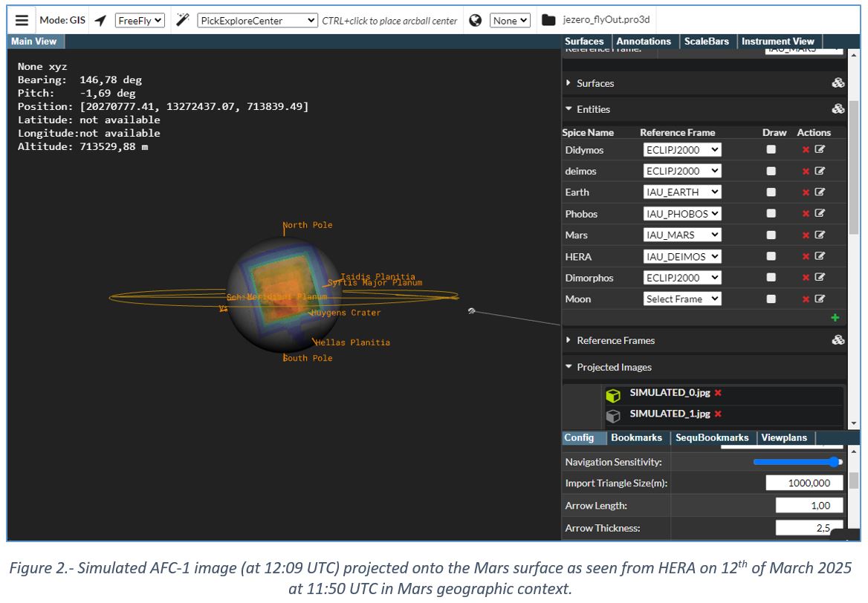
Task: Open the Bookmarks tab
Action: tap(636, 437)
